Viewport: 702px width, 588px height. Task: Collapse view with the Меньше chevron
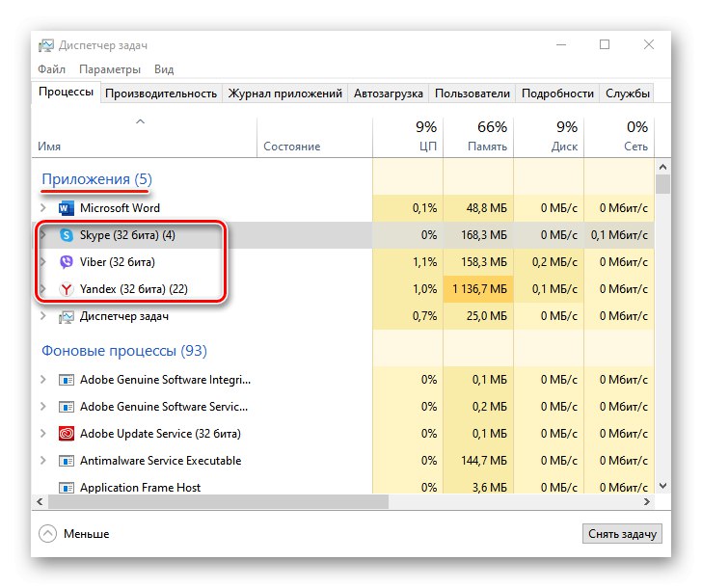[48, 533]
